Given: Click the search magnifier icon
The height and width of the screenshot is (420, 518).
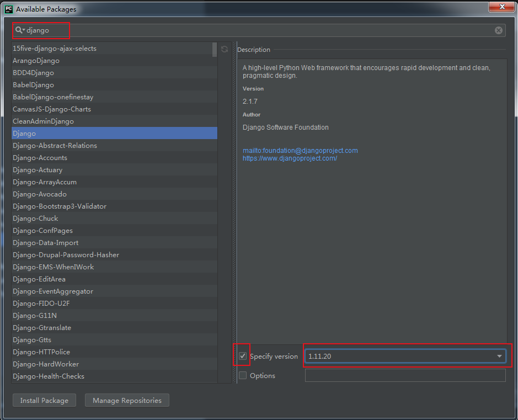Looking at the screenshot, I should (19, 30).
